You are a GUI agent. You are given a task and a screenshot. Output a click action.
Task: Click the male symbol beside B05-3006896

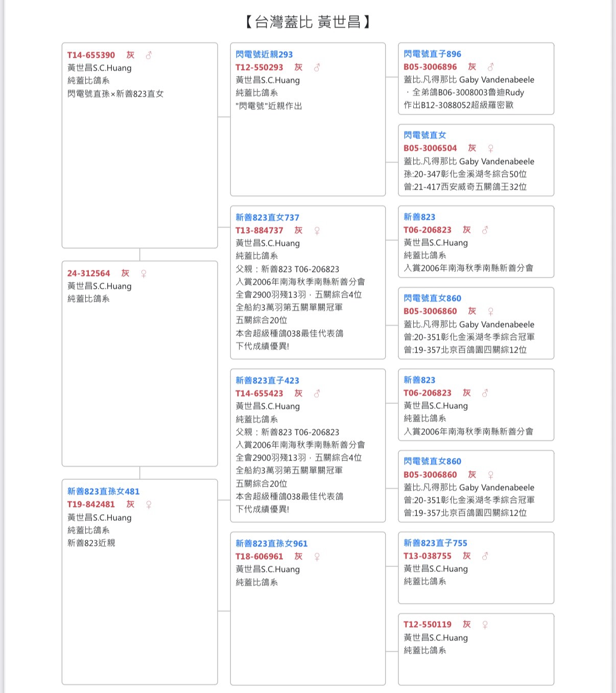point(490,67)
